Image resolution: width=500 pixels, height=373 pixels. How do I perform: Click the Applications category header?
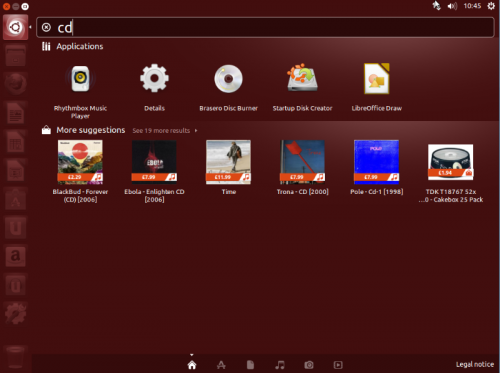80,46
